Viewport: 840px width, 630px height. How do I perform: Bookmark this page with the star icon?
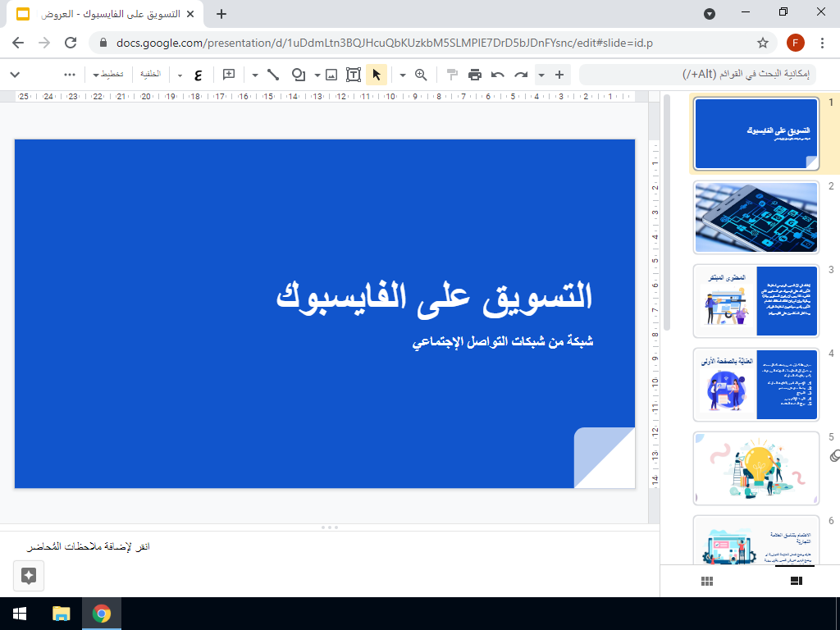763,43
